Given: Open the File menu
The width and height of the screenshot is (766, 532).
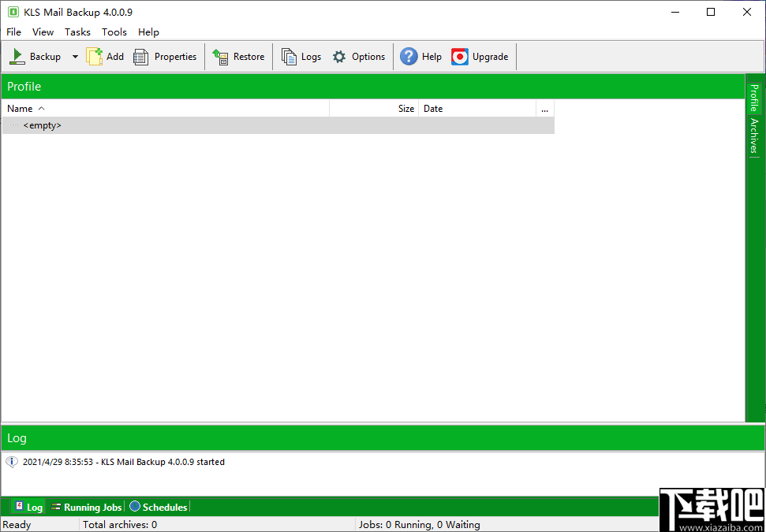Looking at the screenshot, I should click(13, 32).
